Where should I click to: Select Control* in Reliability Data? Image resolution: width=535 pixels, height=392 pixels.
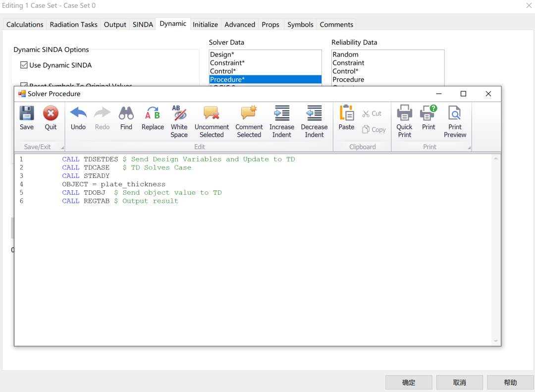click(387, 71)
